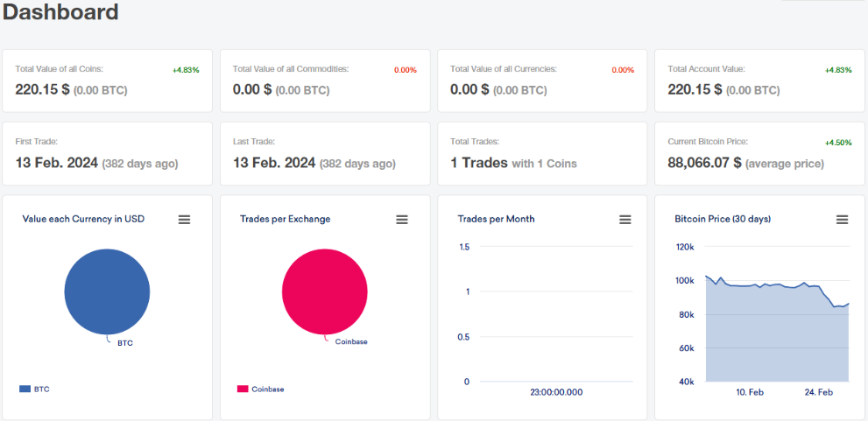Open the Total Value of all Currencies card
The height and width of the screenshot is (421, 868).
pos(542,81)
